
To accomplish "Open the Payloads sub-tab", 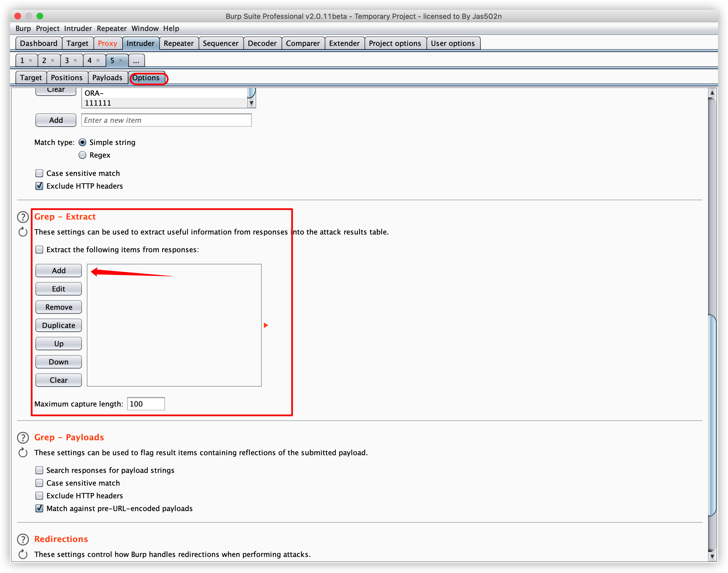I will (x=107, y=77).
